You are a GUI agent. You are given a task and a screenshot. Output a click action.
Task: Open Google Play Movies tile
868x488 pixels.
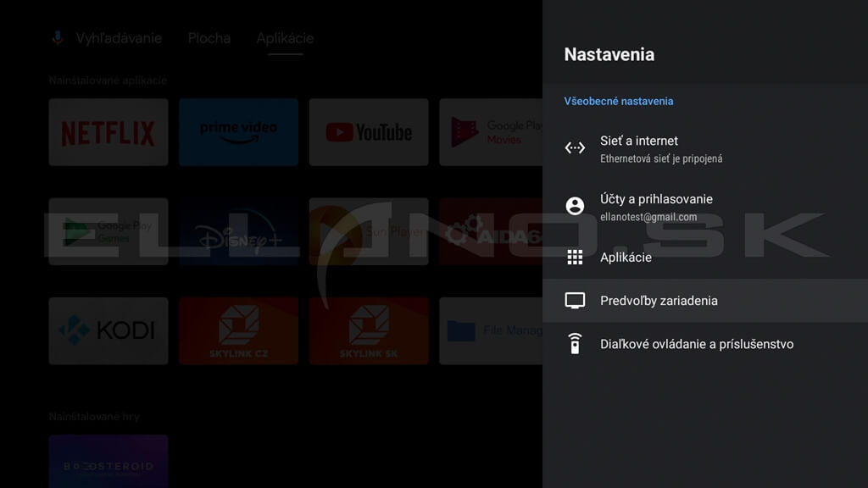pos(491,132)
